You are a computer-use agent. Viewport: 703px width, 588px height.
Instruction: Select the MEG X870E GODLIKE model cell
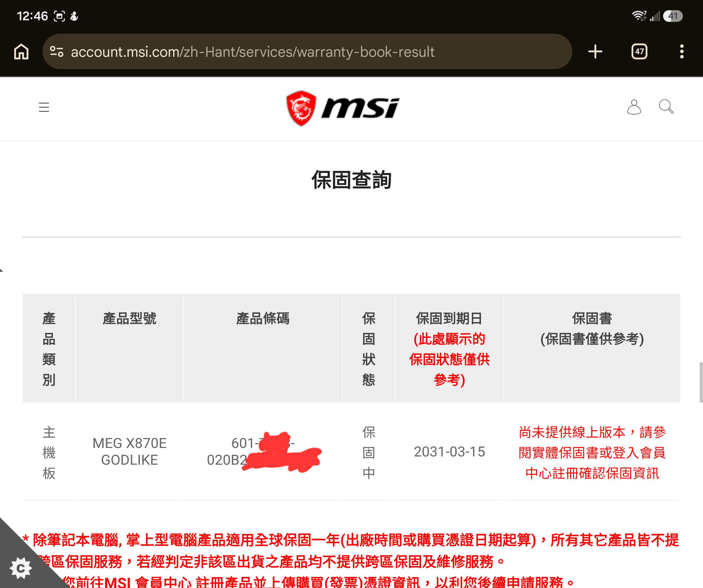130,451
